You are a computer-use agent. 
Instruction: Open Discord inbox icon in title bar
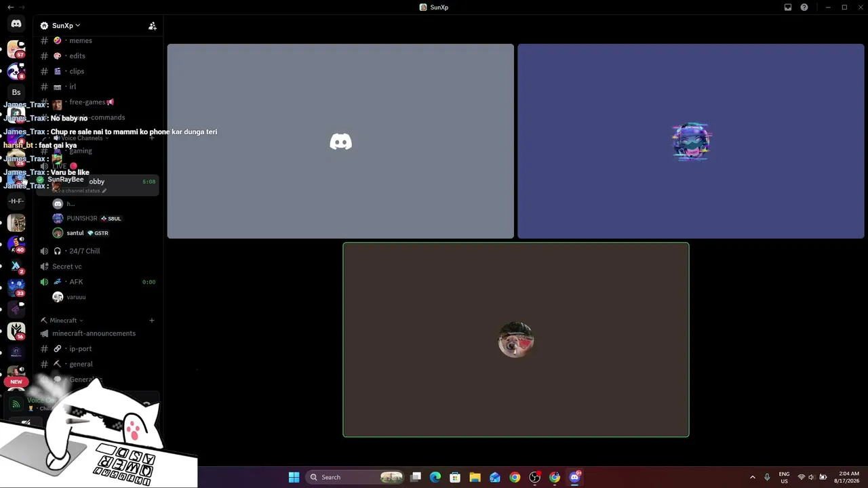(x=788, y=7)
